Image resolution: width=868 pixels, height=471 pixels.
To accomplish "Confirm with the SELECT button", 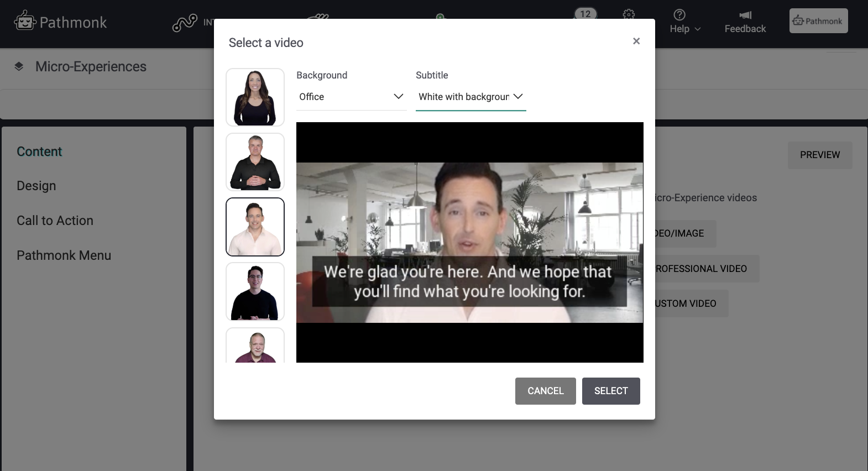I will pos(611,391).
